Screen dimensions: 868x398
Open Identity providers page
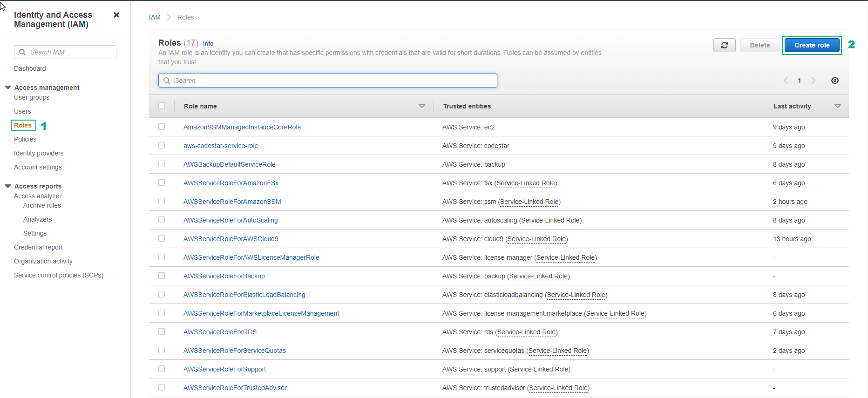tap(39, 153)
